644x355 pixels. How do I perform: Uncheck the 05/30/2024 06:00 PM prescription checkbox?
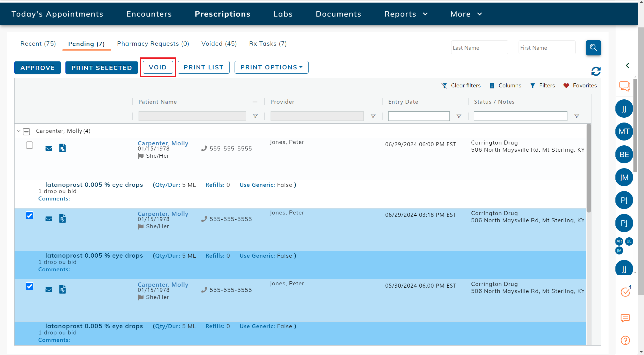tap(29, 286)
